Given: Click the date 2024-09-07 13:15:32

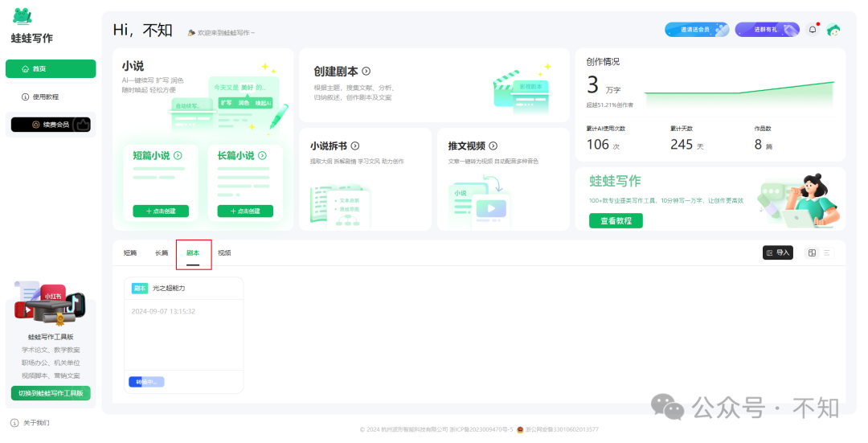Looking at the screenshot, I should click(163, 311).
